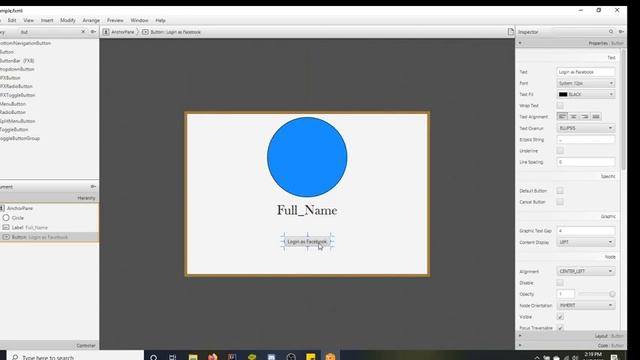Open the notification center icon
This screenshot has width=640, height=360.
pos(614,358)
